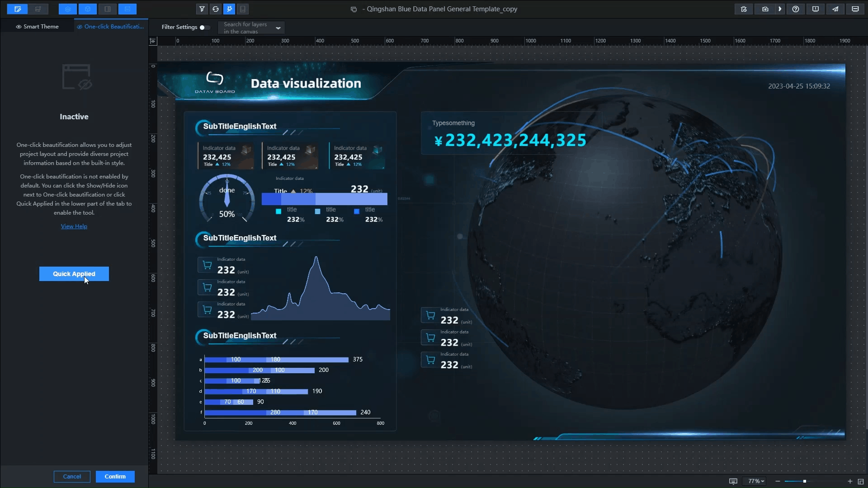Viewport: 868px width, 488px height.
Task: Open the View Help link
Action: pos(74,226)
